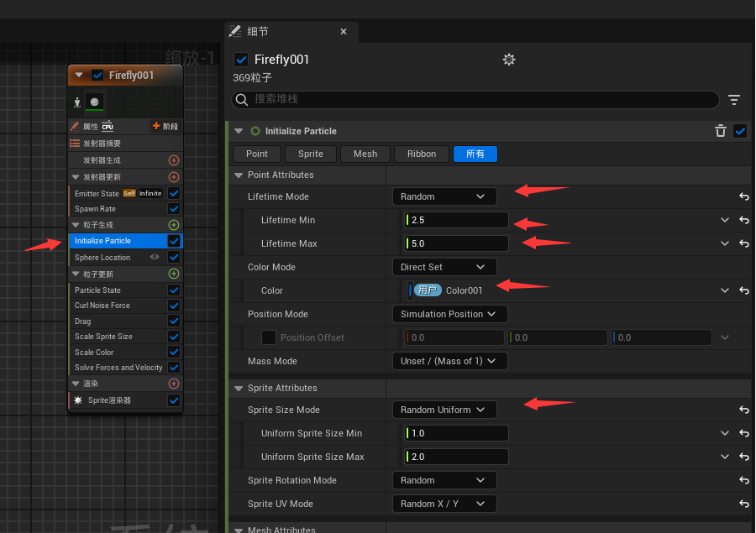Open settings gear next to Firefly001
The width and height of the screenshot is (756, 533).
509,60
